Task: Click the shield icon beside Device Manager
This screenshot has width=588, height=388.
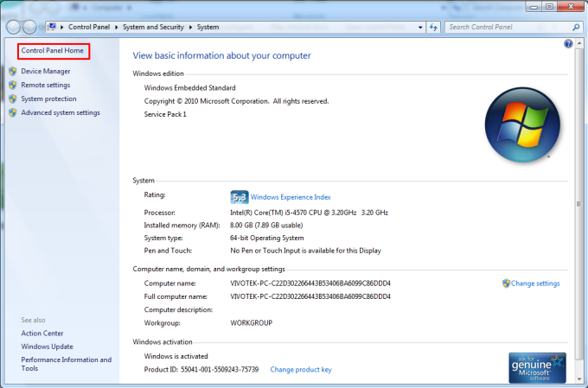Action: pos(12,72)
